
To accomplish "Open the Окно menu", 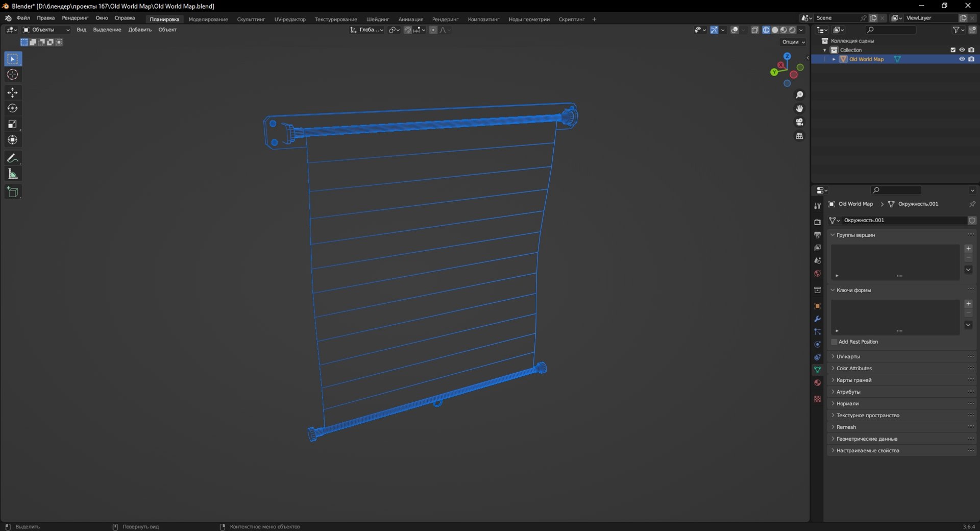I will coord(102,18).
